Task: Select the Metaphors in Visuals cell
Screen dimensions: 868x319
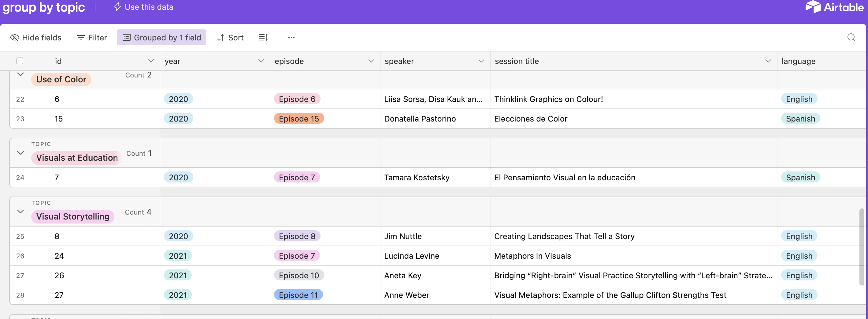Action: pyautogui.click(x=532, y=256)
